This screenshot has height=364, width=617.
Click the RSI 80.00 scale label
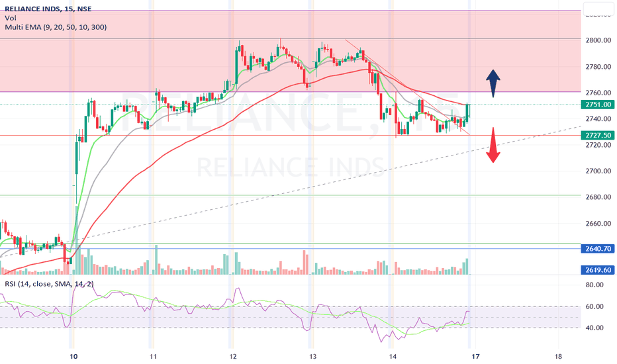pyautogui.click(x=594, y=285)
